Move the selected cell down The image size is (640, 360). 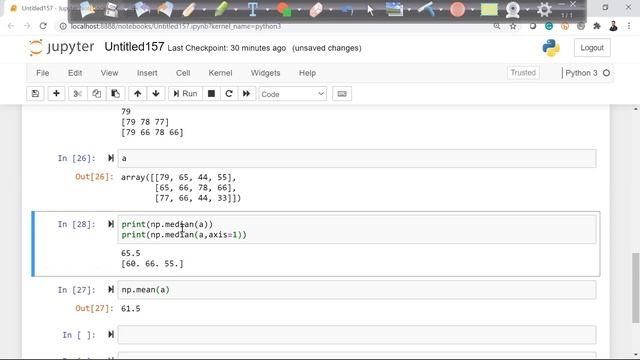coord(156,94)
